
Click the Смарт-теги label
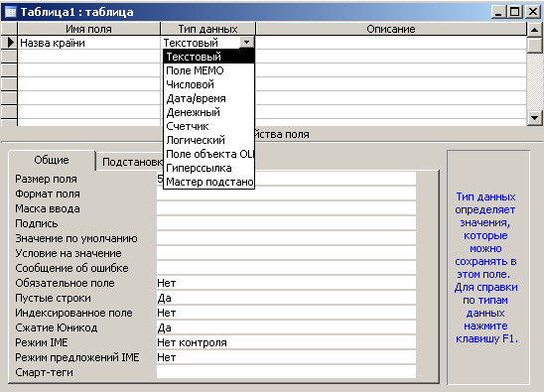click(x=44, y=372)
